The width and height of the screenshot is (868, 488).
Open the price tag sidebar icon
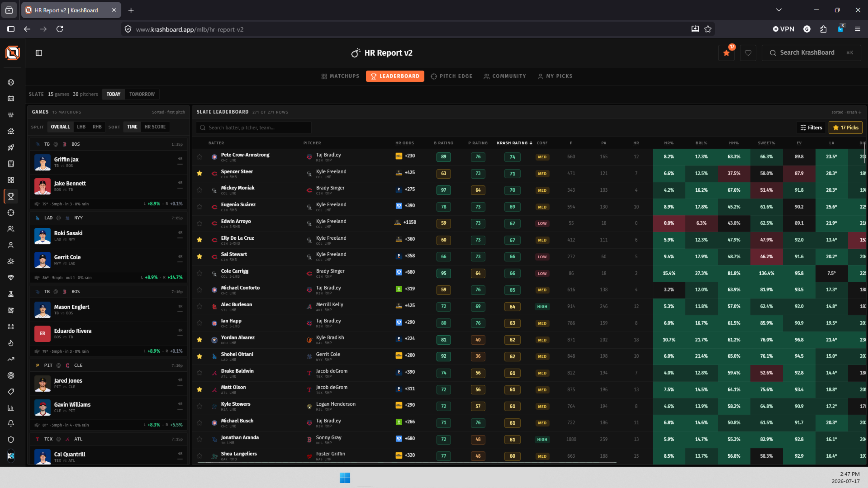click(11, 392)
